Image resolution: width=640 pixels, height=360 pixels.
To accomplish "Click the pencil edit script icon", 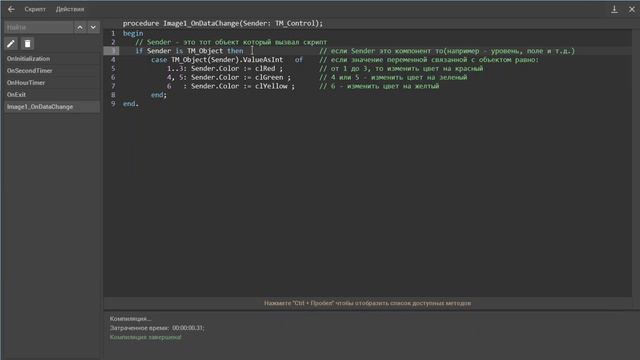I will pyautogui.click(x=11, y=44).
